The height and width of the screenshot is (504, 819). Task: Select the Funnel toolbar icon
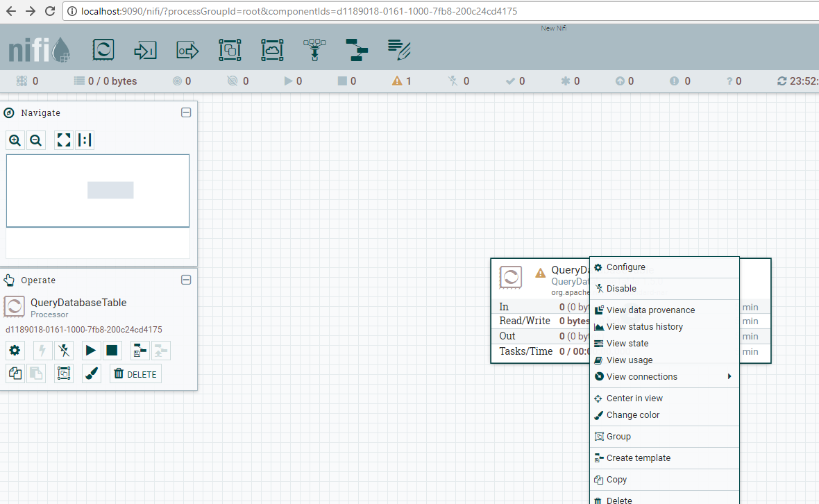[314, 50]
